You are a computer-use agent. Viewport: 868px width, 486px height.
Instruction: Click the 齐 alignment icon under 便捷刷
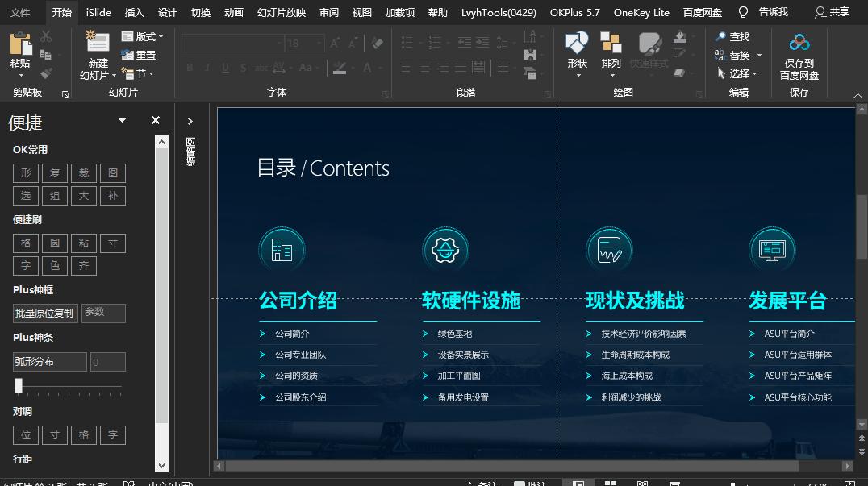click(x=83, y=266)
